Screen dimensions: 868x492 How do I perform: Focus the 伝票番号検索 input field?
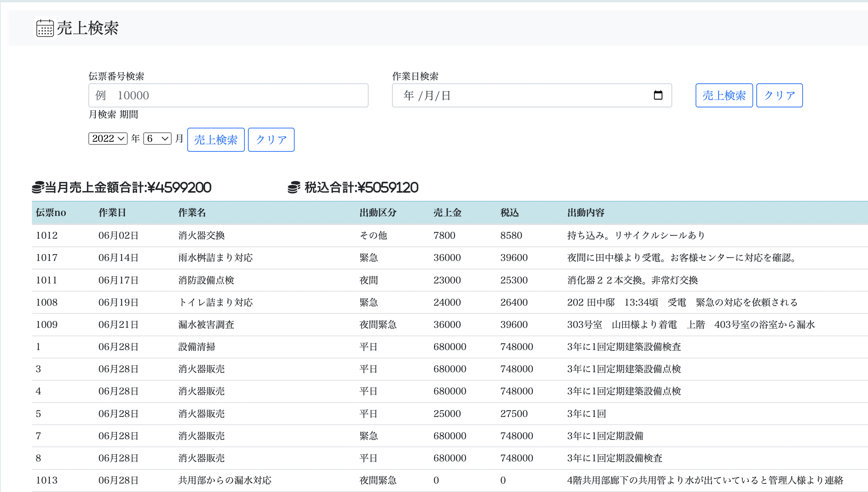(x=228, y=95)
